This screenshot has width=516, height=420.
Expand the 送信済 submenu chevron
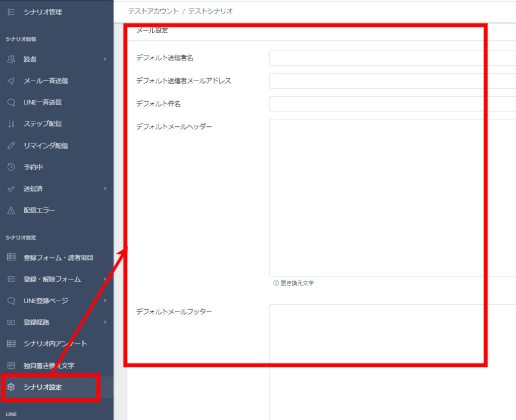coord(105,189)
